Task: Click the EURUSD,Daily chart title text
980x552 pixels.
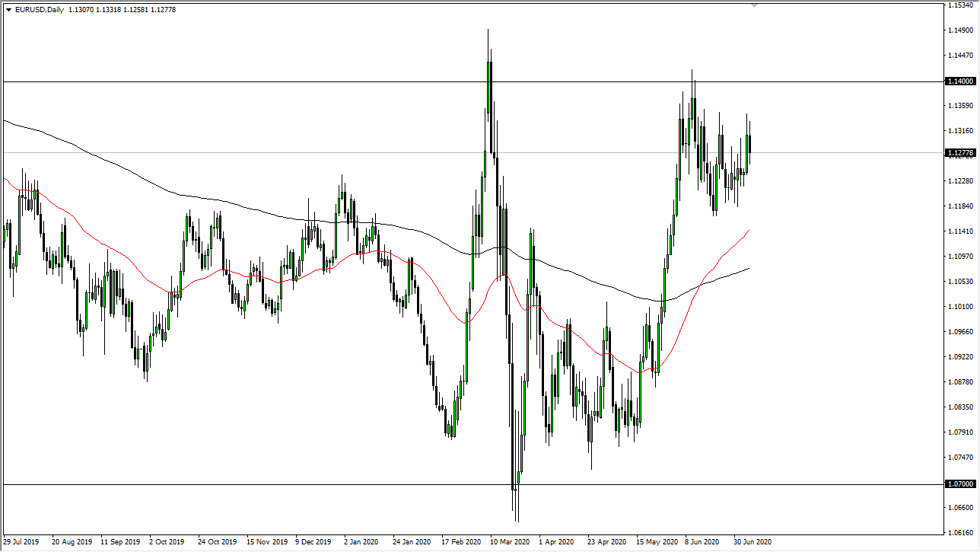Action: (38, 10)
